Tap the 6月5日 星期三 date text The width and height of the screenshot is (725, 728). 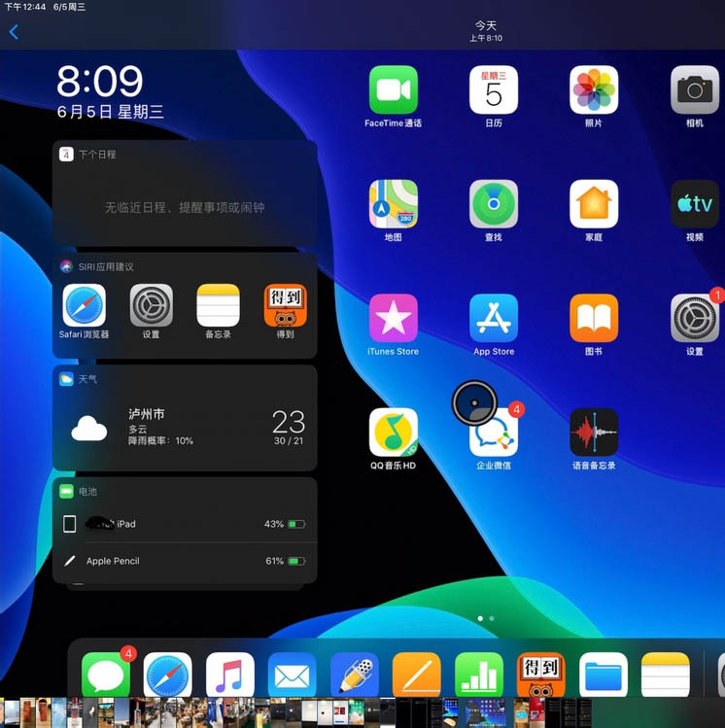[111, 112]
